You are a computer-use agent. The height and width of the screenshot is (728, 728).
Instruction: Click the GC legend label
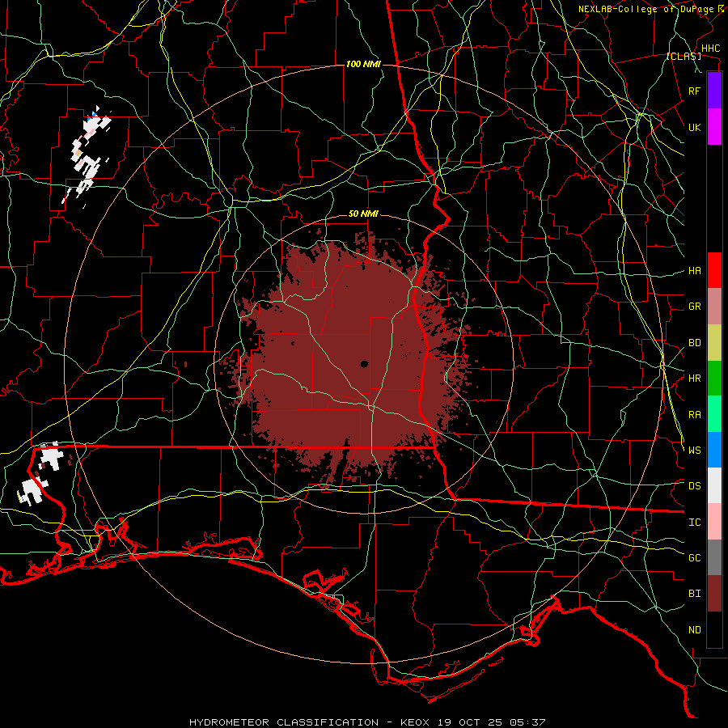pos(695,558)
